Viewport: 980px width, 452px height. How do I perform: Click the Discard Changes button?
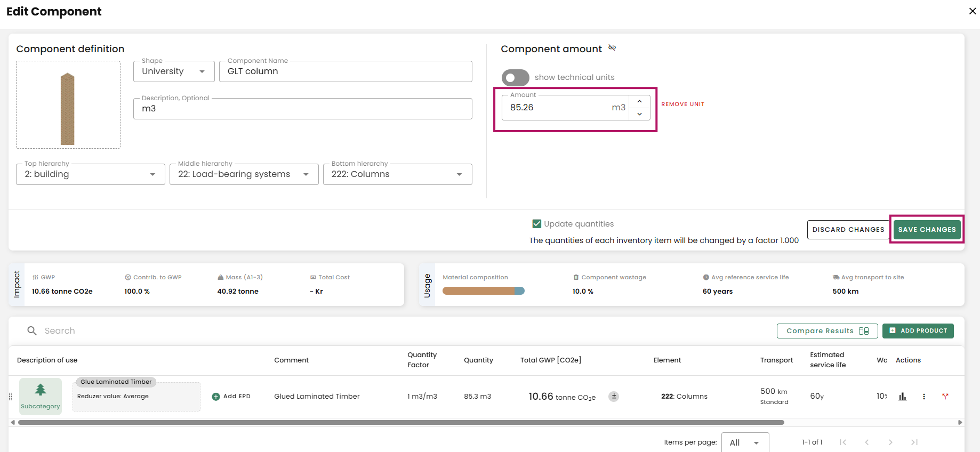[x=848, y=230]
